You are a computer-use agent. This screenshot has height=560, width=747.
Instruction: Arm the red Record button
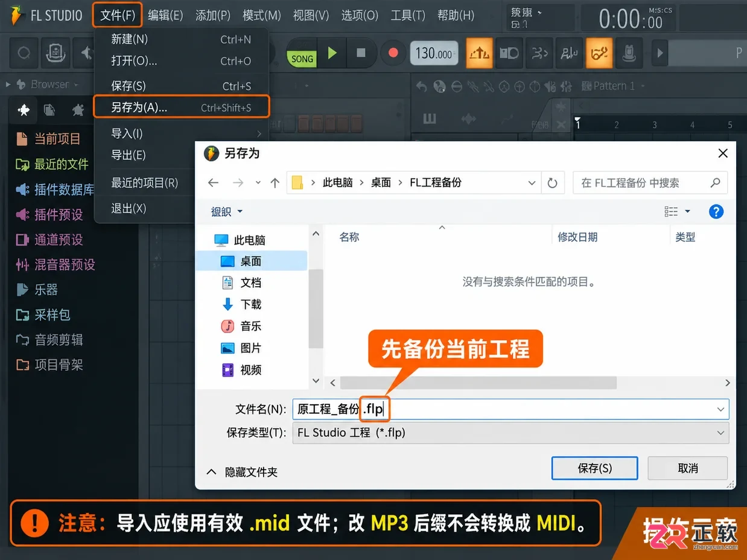click(393, 53)
